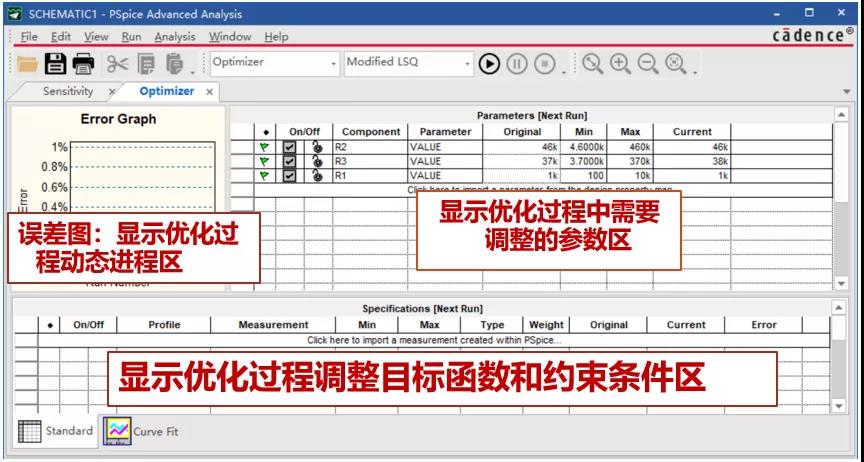
Task: Click the Component column header
Action: [370, 132]
